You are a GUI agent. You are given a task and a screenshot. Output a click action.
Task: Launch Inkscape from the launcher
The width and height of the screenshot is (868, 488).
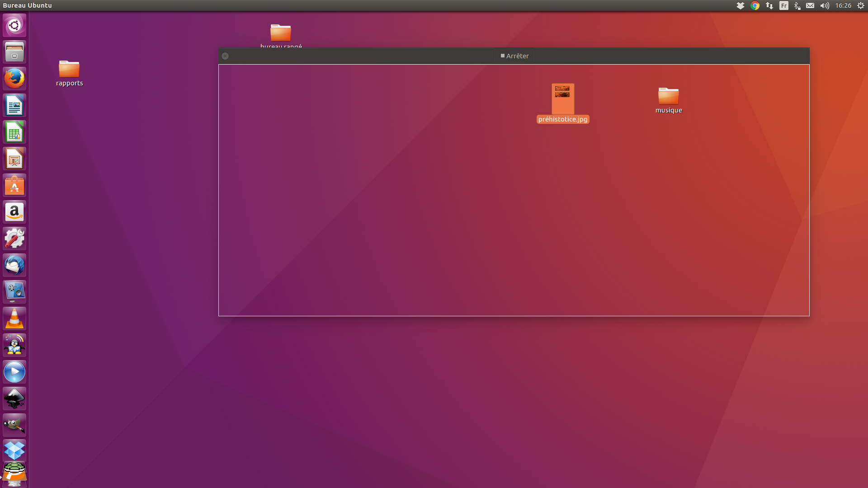pyautogui.click(x=14, y=399)
